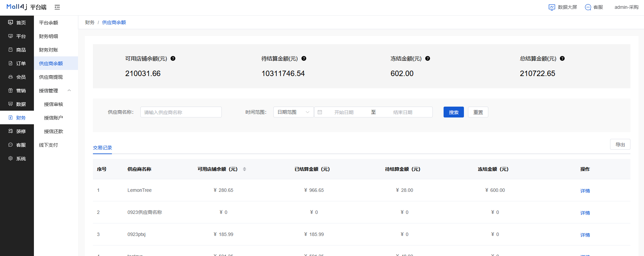
Task: Click 财务 in the breadcrumb
Action: coord(90,22)
